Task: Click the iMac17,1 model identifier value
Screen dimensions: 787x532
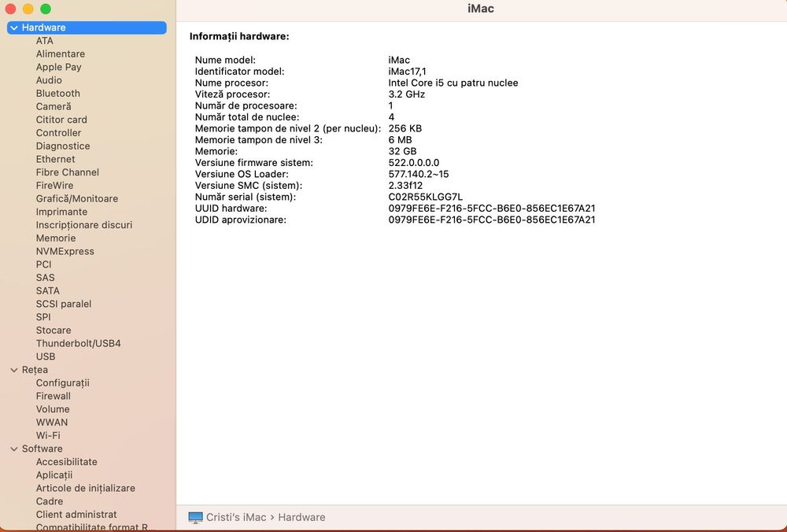Action: 407,72
